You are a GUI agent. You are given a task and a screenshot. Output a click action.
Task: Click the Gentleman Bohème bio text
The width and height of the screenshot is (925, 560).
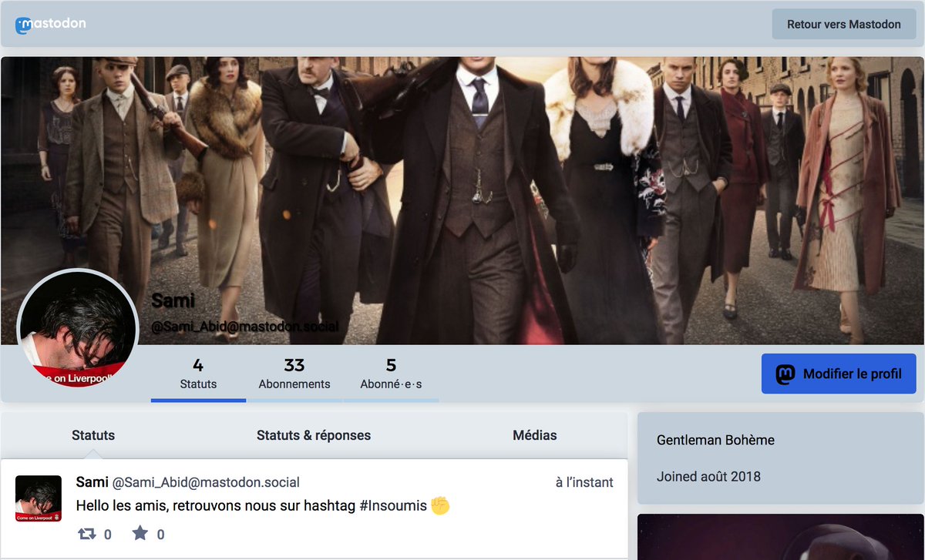(x=715, y=440)
